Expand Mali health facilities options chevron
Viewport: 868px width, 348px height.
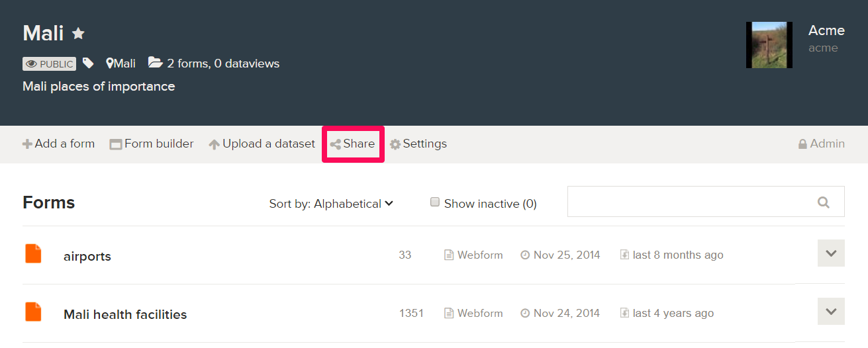pos(831,312)
